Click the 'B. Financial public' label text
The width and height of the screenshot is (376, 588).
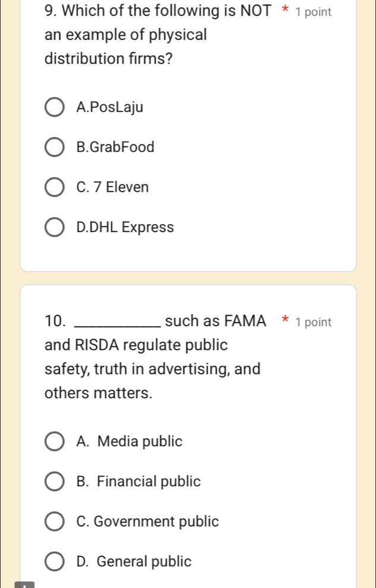[x=139, y=481]
